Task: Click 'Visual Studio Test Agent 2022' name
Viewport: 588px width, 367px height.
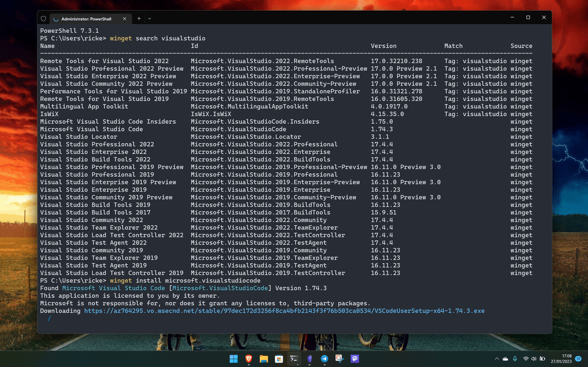Action: [93, 243]
